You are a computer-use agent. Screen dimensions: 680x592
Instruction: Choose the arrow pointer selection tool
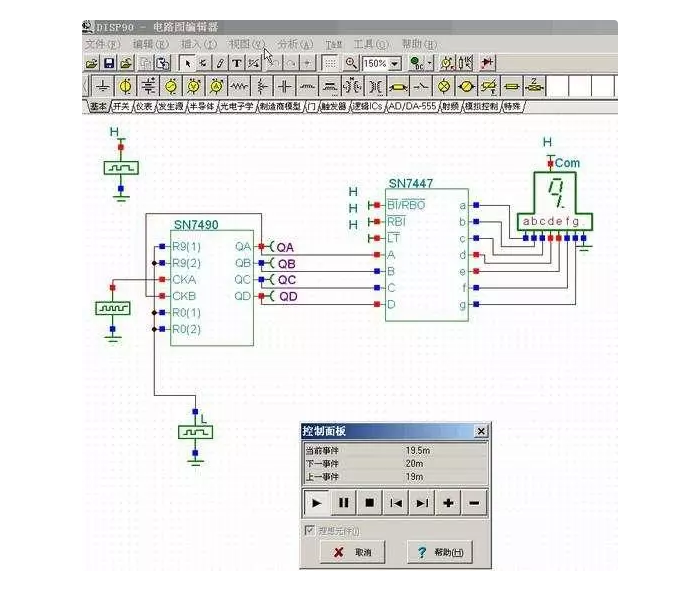186,63
